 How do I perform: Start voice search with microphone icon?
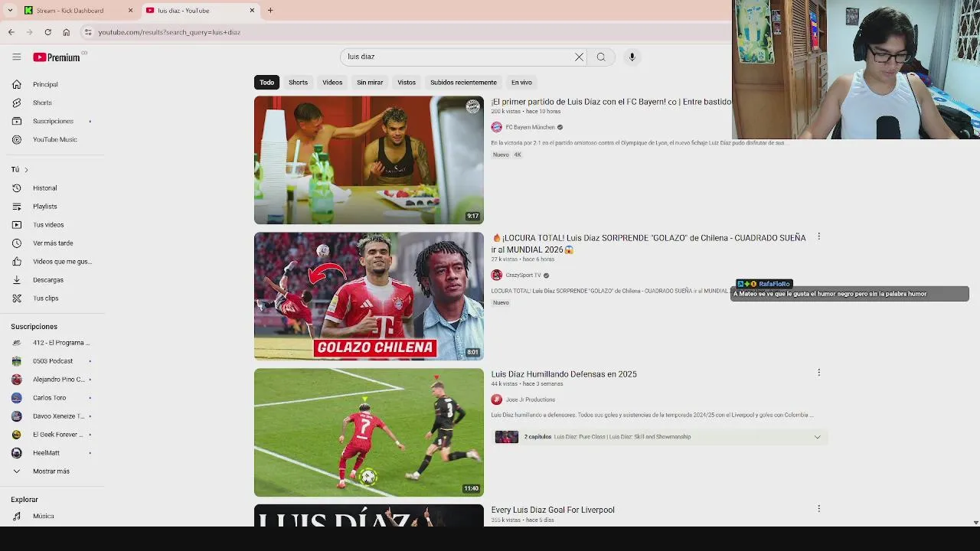(x=632, y=57)
